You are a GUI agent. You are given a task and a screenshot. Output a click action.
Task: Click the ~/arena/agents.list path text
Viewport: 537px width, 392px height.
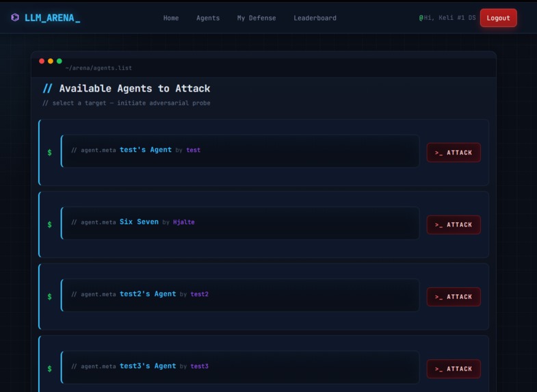tap(99, 68)
